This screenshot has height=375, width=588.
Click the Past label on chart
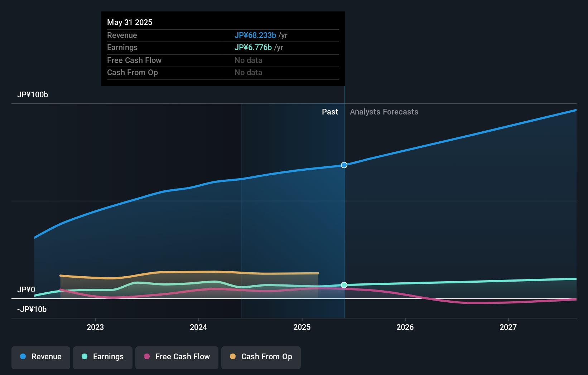coord(330,112)
